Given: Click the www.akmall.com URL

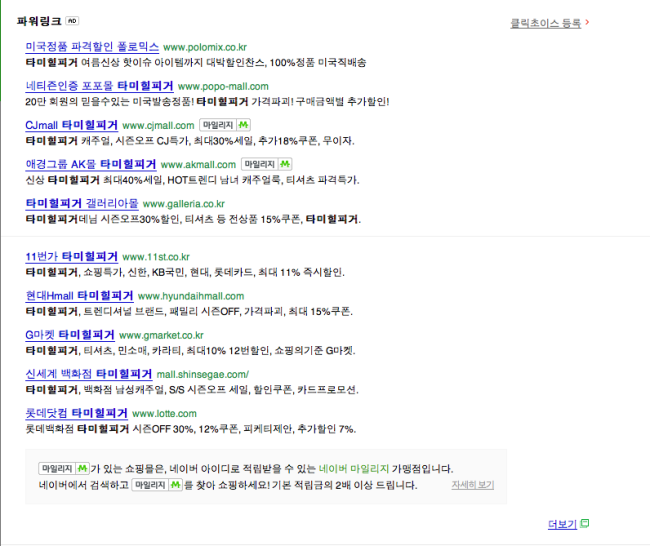Looking at the screenshot, I should [x=198, y=165].
